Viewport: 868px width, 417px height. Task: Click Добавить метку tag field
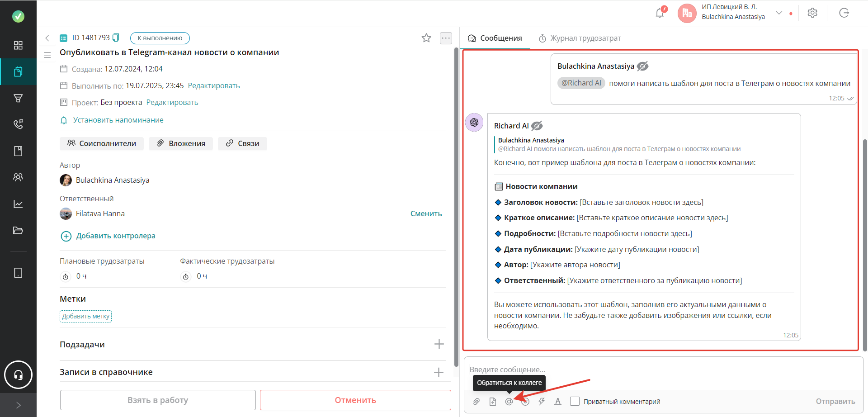86,316
